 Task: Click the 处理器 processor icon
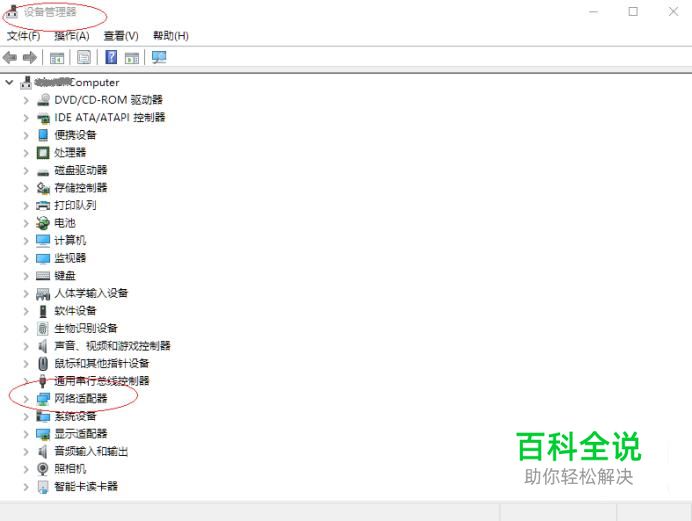click(43, 153)
